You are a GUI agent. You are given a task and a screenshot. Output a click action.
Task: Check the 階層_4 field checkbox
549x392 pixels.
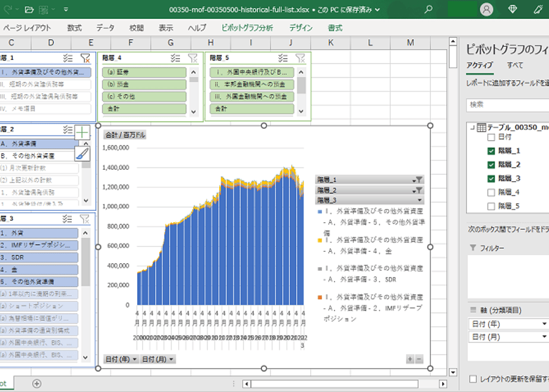click(491, 192)
